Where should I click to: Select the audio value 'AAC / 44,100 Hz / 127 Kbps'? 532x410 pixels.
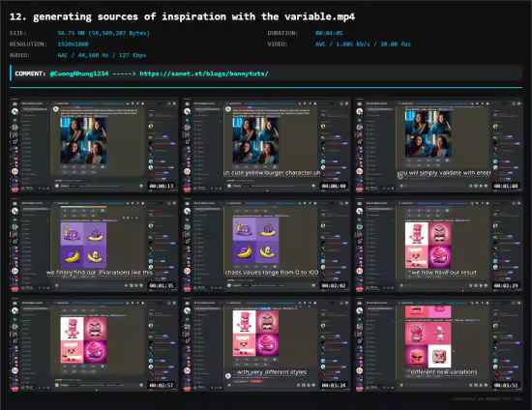pyautogui.click(x=102, y=55)
